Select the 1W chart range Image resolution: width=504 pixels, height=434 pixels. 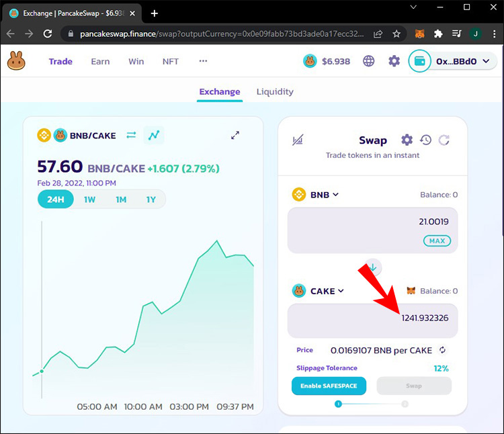89,200
